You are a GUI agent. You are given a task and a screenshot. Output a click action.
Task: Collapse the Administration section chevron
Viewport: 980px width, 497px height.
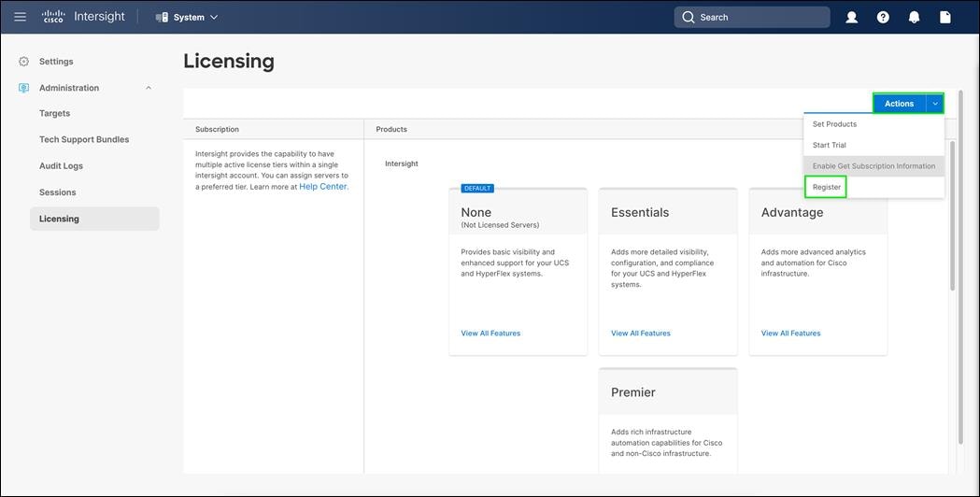(x=149, y=88)
